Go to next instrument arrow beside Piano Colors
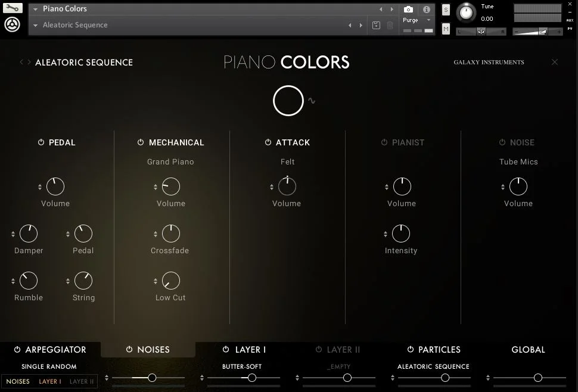The width and height of the screenshot is (578, 392). coord(392,9)
